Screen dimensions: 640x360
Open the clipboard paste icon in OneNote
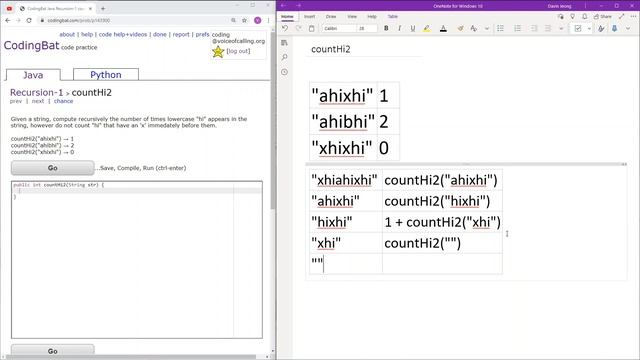tap(311, 28)
